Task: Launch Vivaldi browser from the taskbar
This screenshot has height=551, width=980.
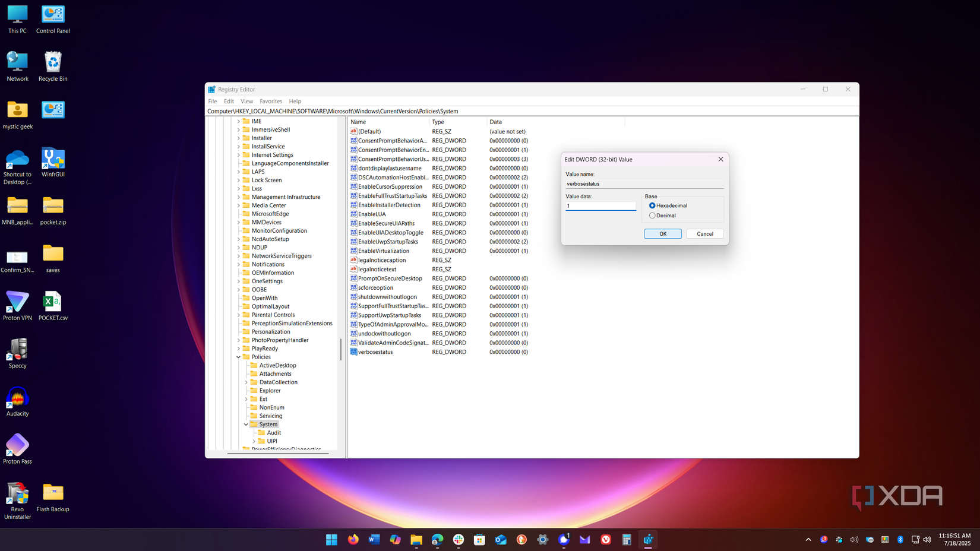Action: pos(606,540)
